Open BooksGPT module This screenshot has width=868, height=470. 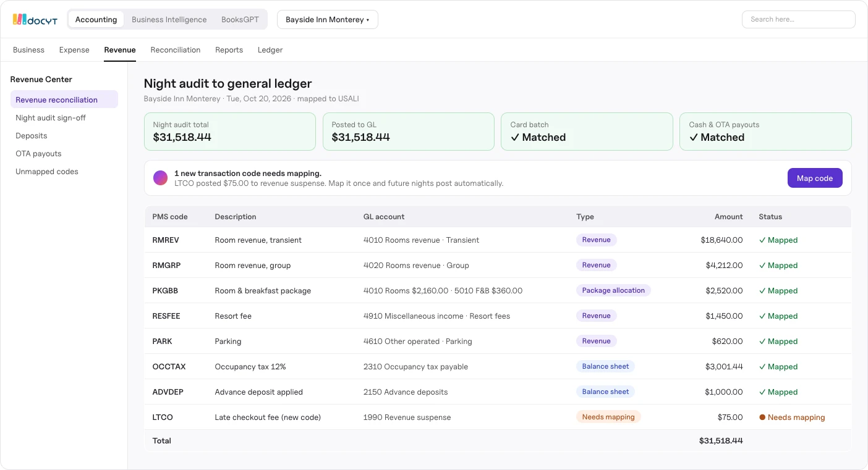tap(240, 19)
